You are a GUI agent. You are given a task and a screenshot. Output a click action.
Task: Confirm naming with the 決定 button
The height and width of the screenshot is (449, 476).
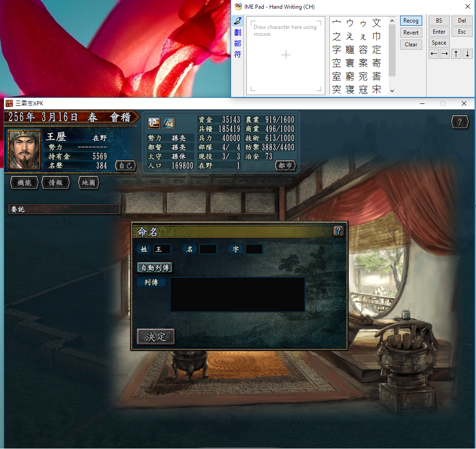156,337
